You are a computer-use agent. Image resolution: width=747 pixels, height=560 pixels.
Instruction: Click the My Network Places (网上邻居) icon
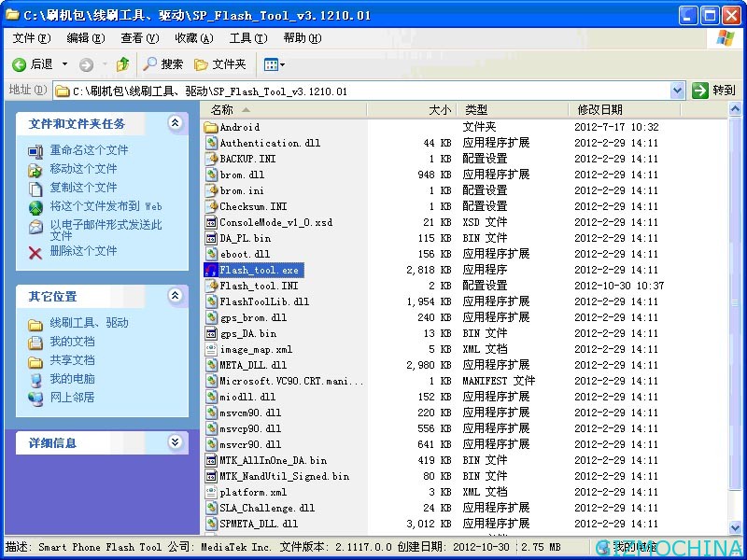pos(35,399)
